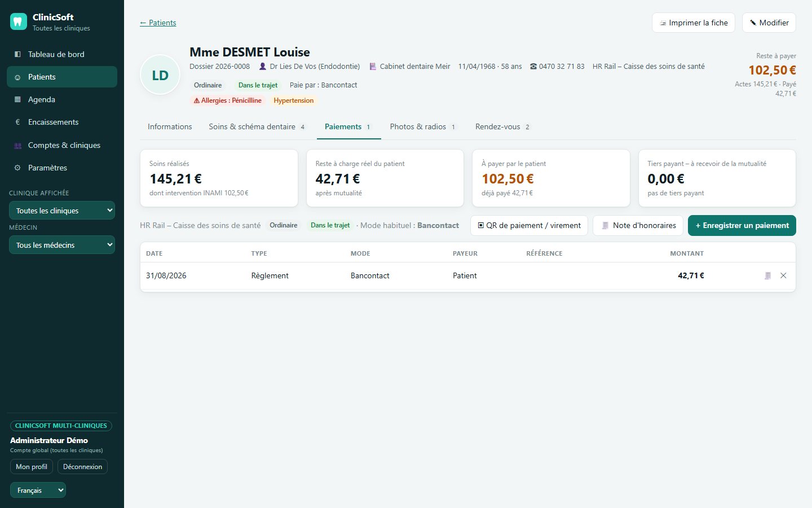
Task: Go back via the Patients link
Action: click(158, 23)
